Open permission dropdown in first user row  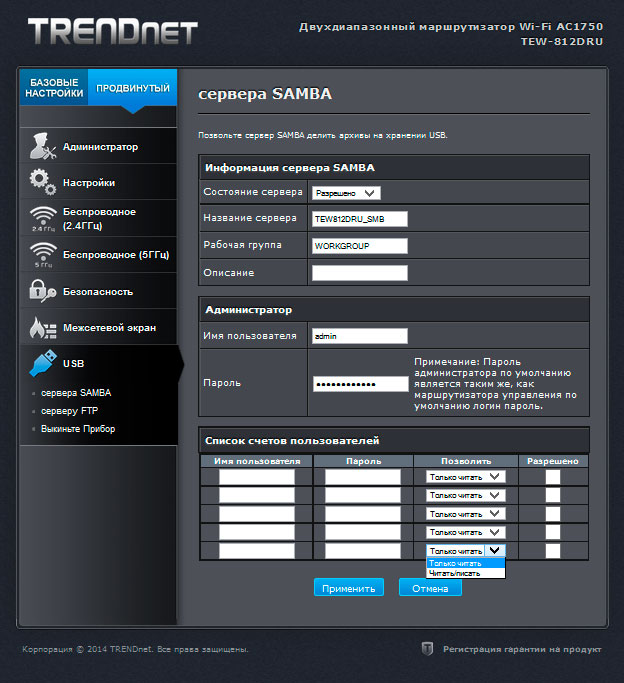[x=465, y=477]
